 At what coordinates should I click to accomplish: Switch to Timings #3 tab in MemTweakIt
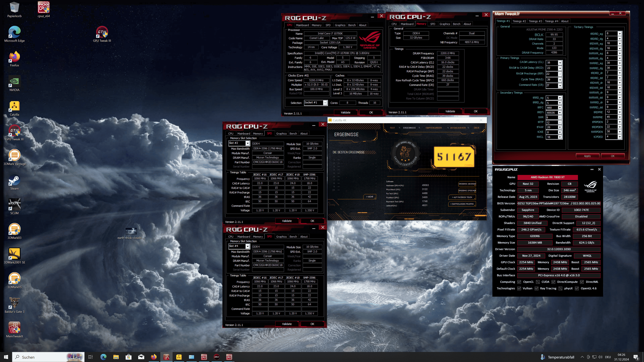535,21
